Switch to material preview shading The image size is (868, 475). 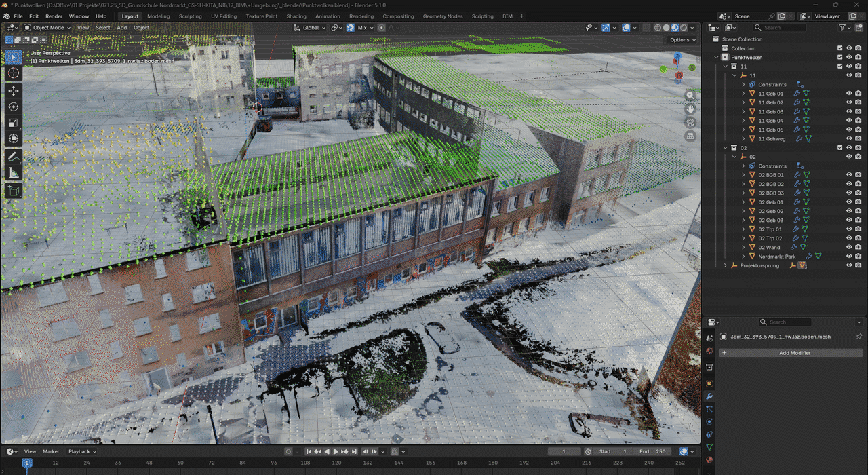pyautogui.click(x=675, y=28)
